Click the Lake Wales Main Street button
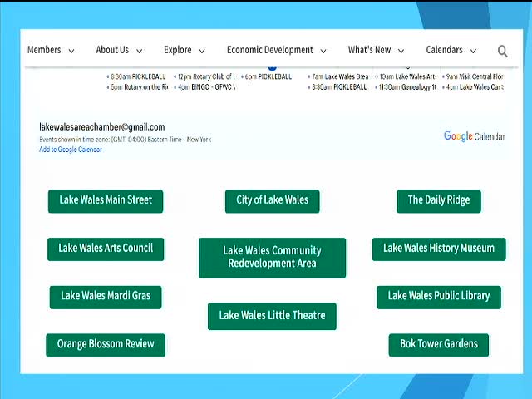The image size is (532, 399). 106,201
